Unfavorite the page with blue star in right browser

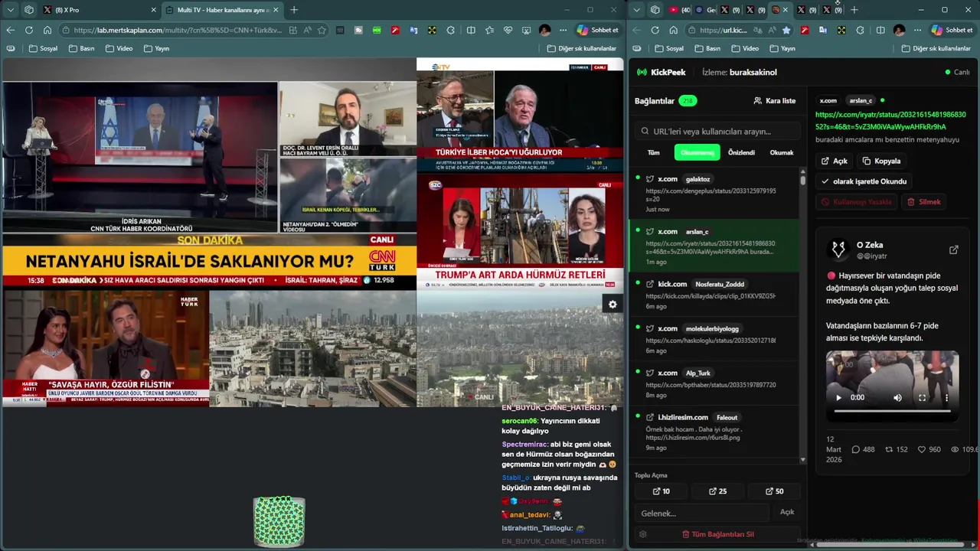tap(786, 30)
